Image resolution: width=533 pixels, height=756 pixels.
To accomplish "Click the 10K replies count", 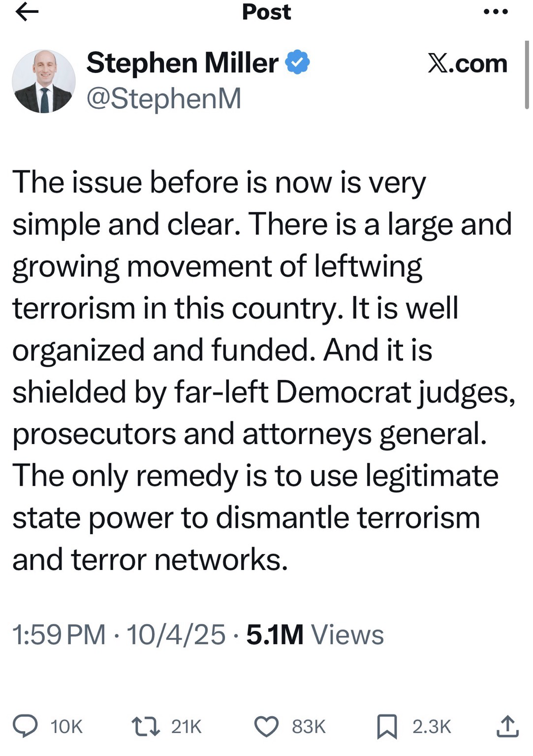I will (66, 727).
